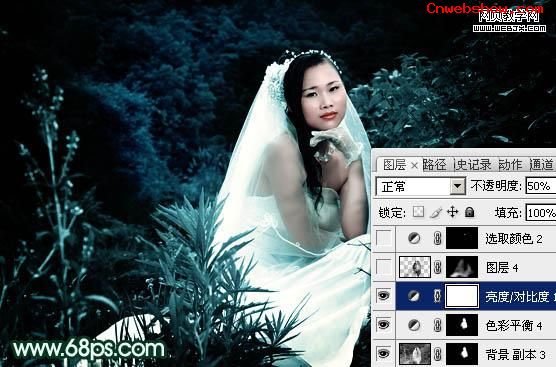
Task: Show the hidden 选取颜色 2 layer
Action: [x=384, y=238]
